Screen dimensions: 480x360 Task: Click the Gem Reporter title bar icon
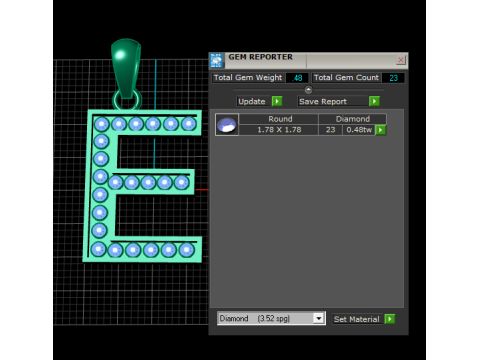coord(217,60)
